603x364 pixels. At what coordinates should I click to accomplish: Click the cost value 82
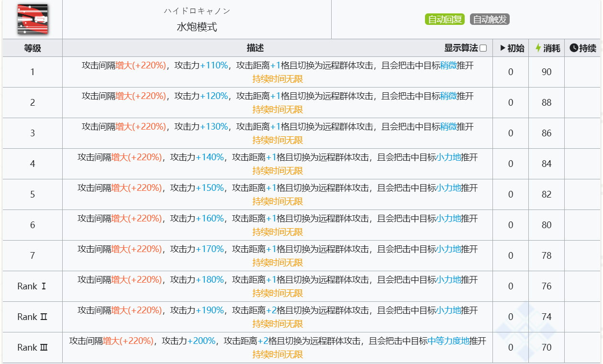click(547, 195)
